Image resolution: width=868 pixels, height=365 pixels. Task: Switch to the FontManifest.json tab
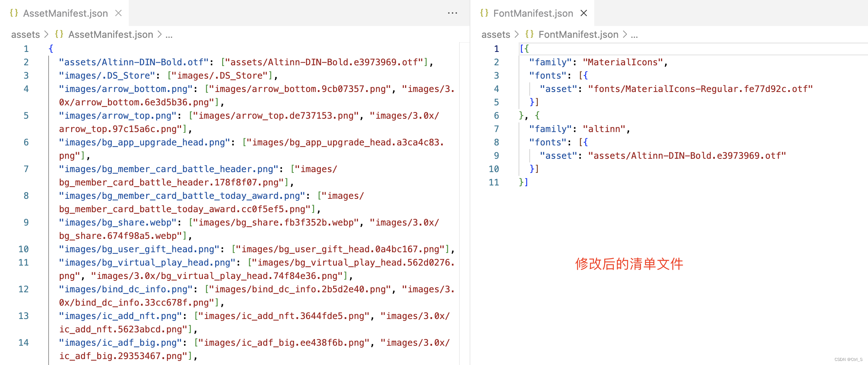[x=533, y=13]
